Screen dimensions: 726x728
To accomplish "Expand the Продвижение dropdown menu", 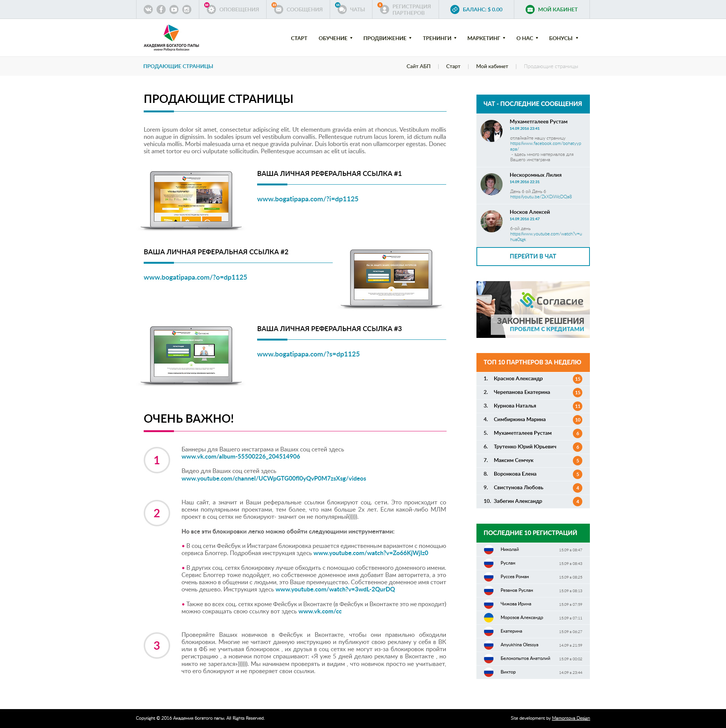I will (x=387, y=38).
